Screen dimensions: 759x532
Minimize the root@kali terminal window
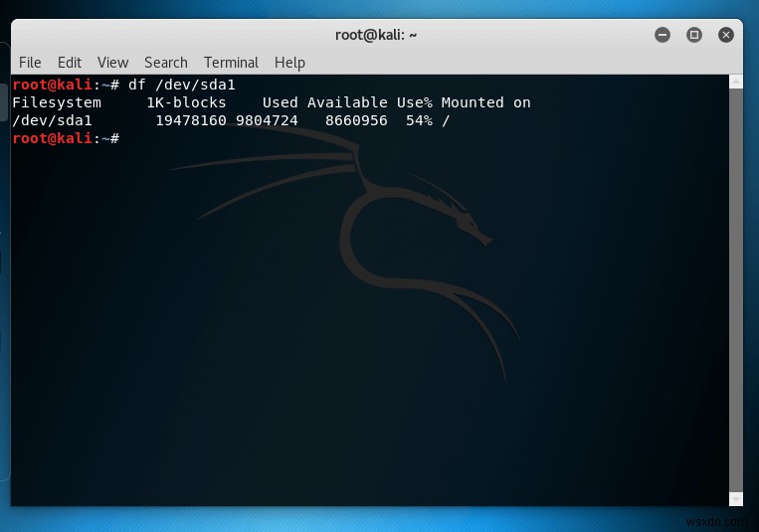[x=663, y=35]
